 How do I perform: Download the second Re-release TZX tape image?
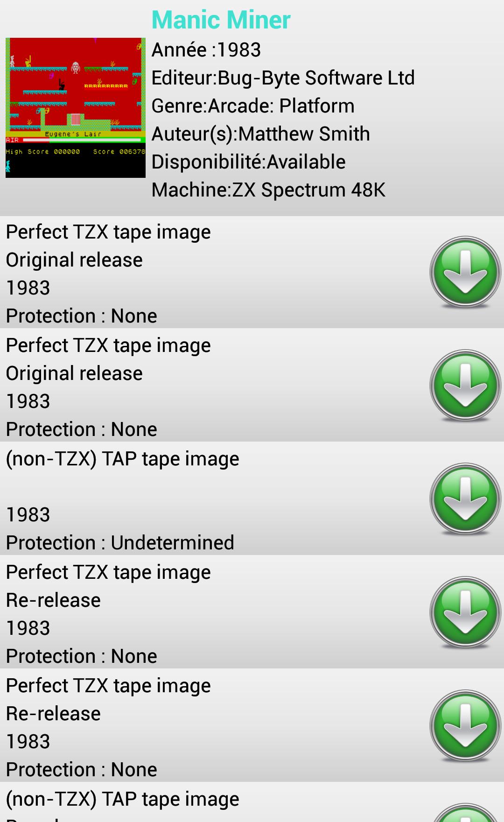click(465, 726)
